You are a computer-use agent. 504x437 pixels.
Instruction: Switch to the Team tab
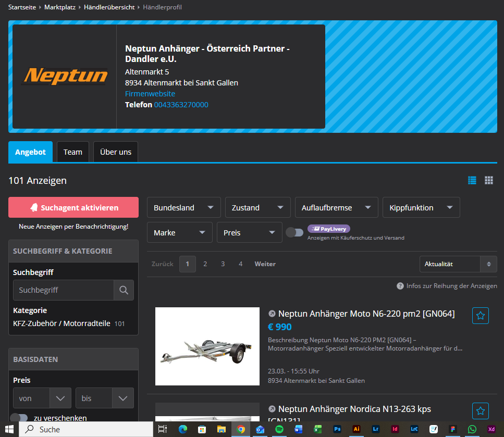[73, 152]
